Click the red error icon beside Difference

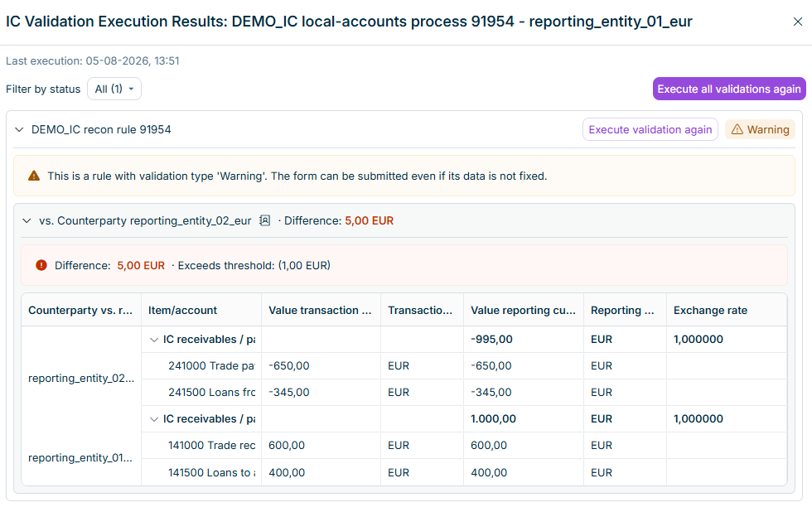click(41, 266)
